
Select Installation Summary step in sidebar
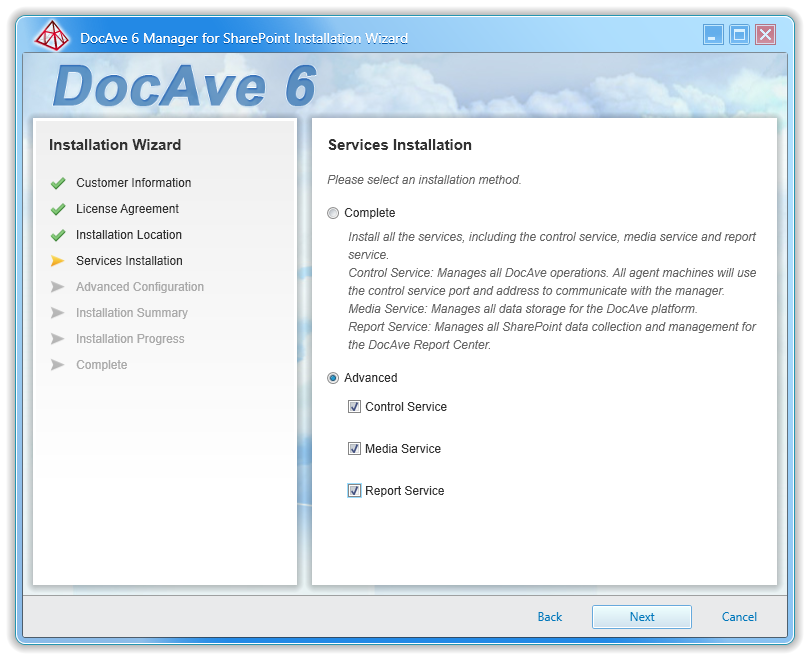(x=132, y=313)
